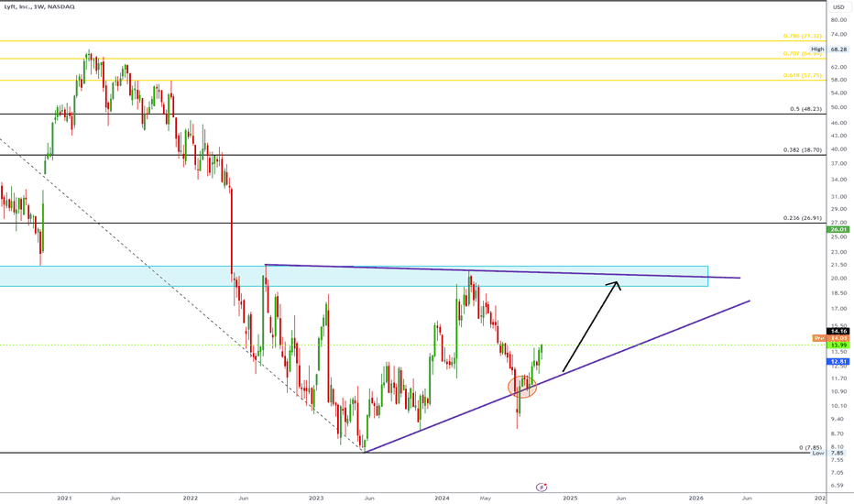
Task: Click the 6.59 price axis label
Action: click(838, 486)
